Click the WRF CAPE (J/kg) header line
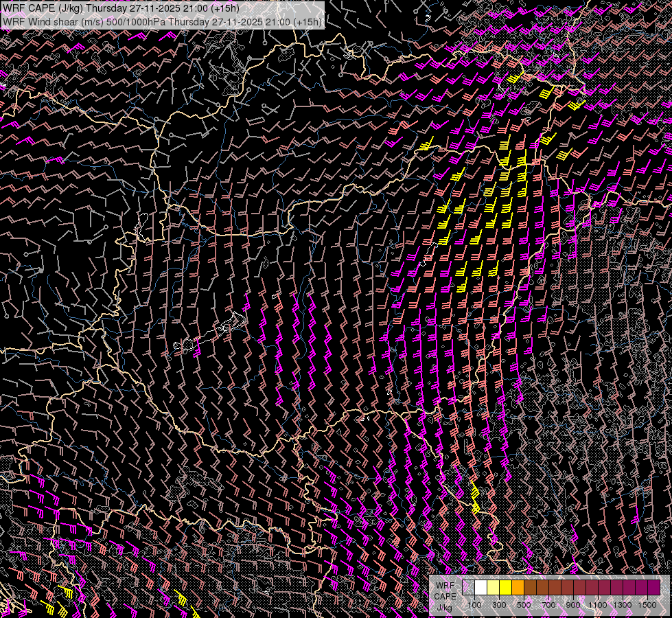The image size is (672, 618). 121,8
